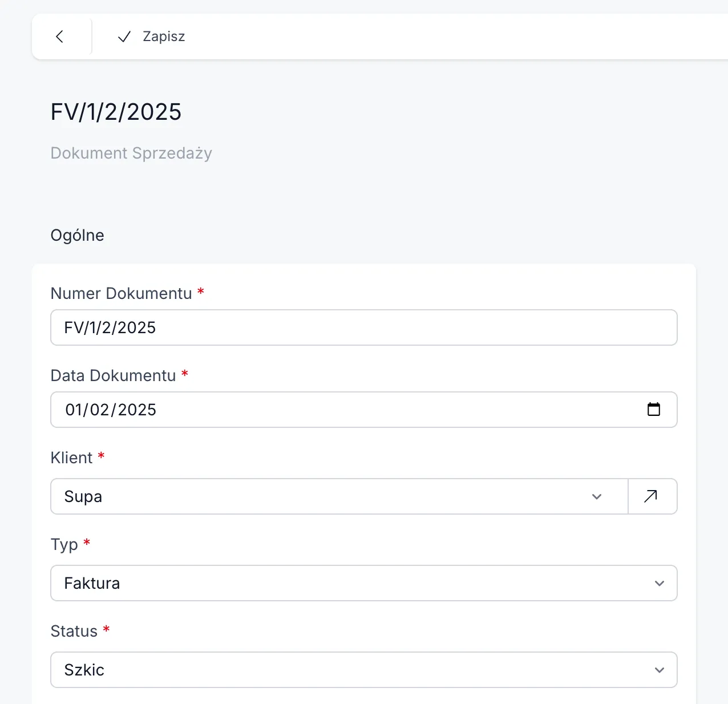The image size is (728, 704).
Task: Click the FV/1/2/2025 page title
Action: (x=116, y=112)
